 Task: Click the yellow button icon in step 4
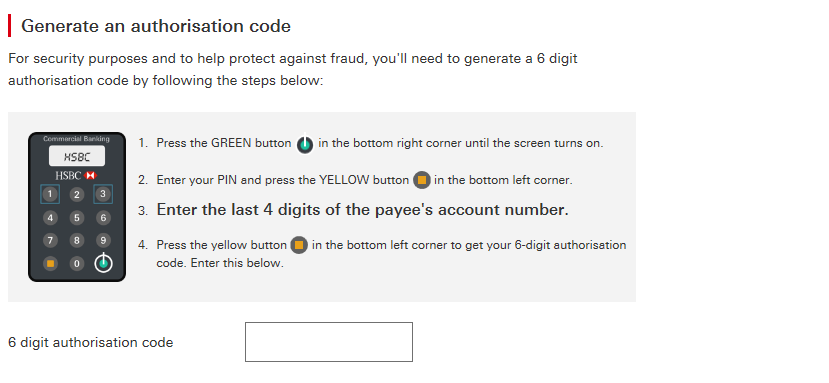(299, 245)
